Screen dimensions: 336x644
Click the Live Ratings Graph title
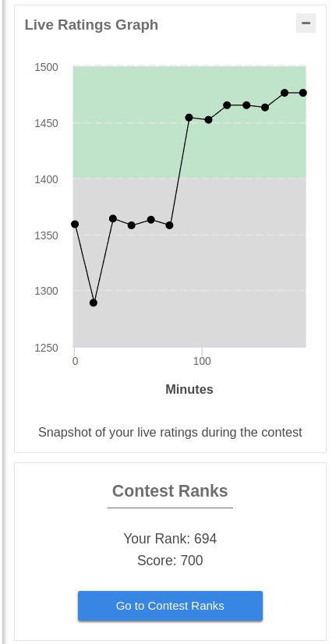pos(91,25)
